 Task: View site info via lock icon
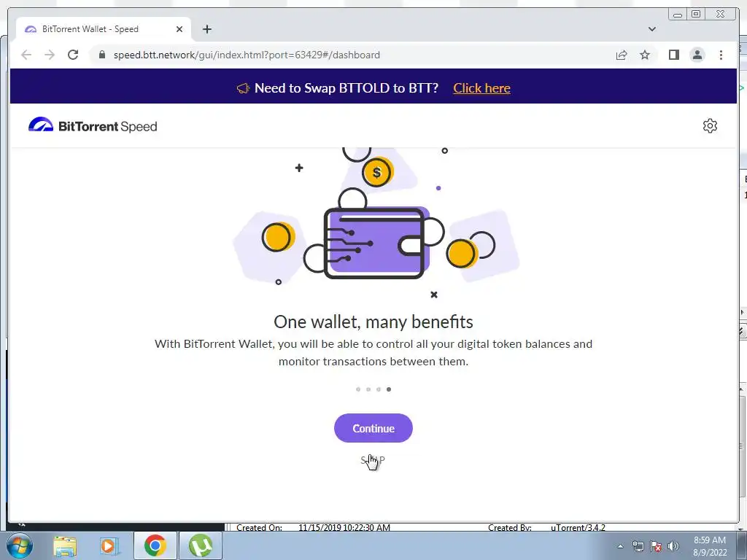point(101,55)
